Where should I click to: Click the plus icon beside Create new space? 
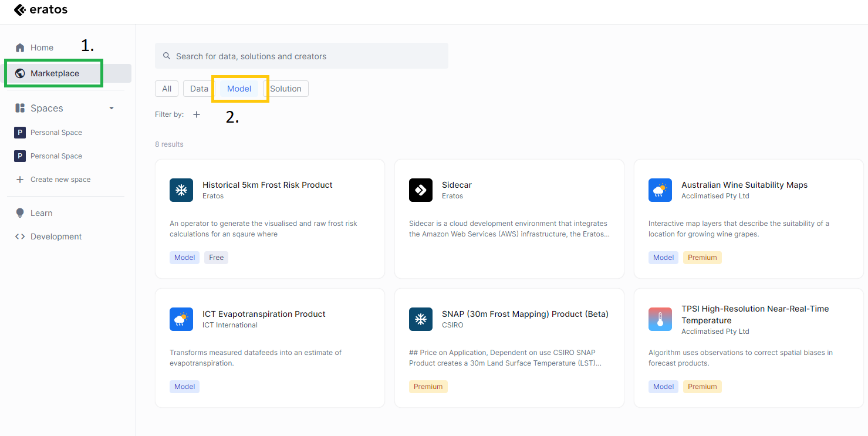(x=20, y=180)
